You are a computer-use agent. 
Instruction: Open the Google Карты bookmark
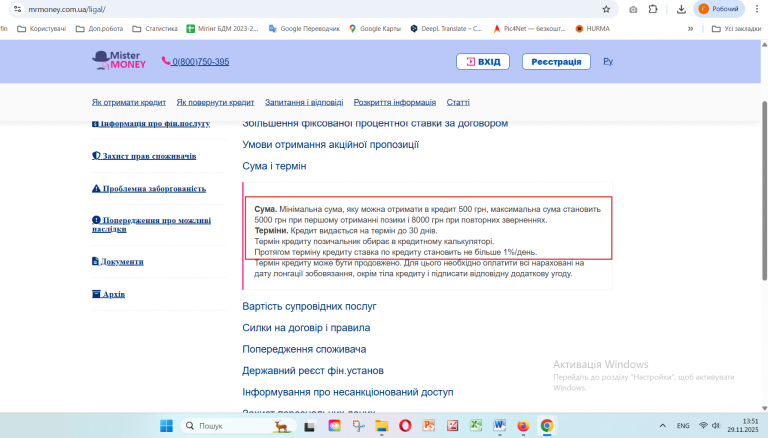[x=375, y=28]
